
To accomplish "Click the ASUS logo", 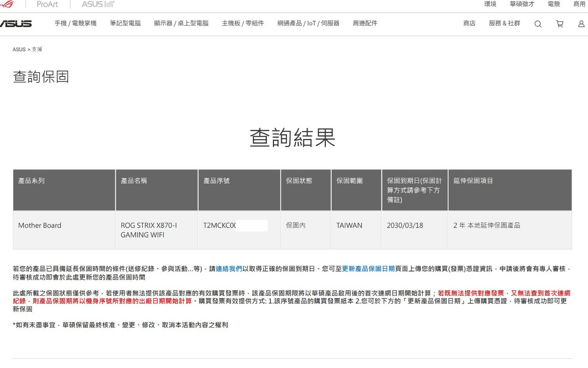I will (x=16, y=24).
